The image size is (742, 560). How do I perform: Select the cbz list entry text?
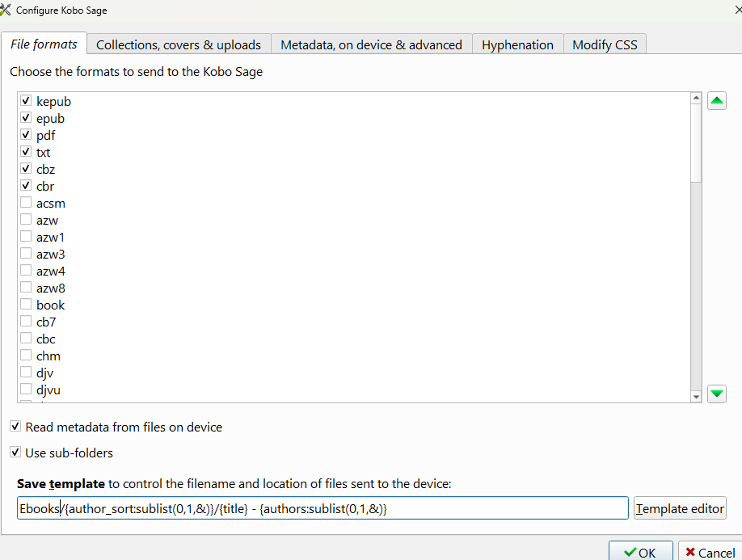(45, 170)
